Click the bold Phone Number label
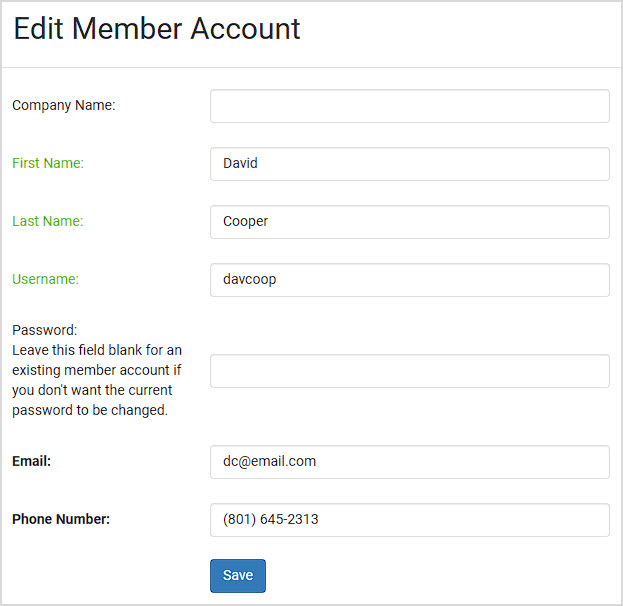This screenshot has height=606, width=623. (x=61, y=519)
